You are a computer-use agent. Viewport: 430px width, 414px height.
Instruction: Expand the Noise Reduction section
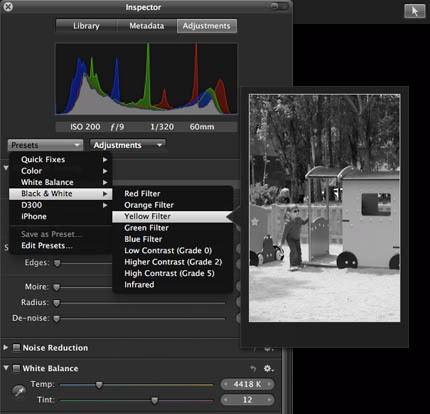(x=6, y=347)
